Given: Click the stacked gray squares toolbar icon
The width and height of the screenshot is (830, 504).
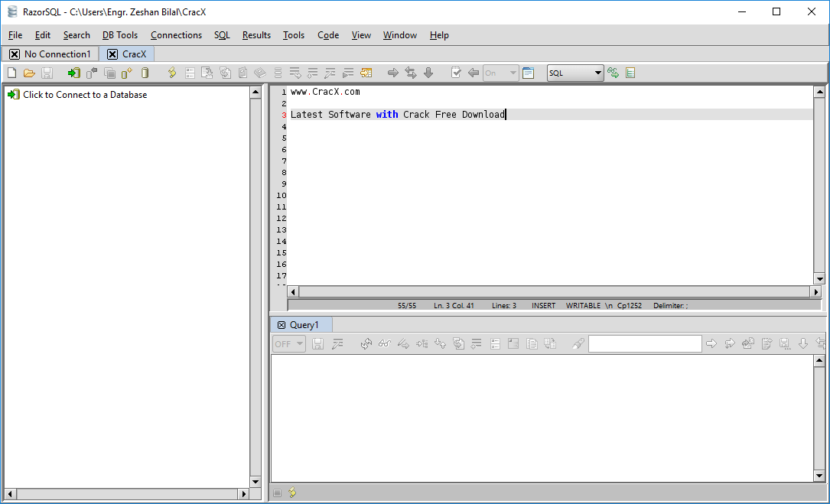Looking at the screenshot, I should pos(109,73).
